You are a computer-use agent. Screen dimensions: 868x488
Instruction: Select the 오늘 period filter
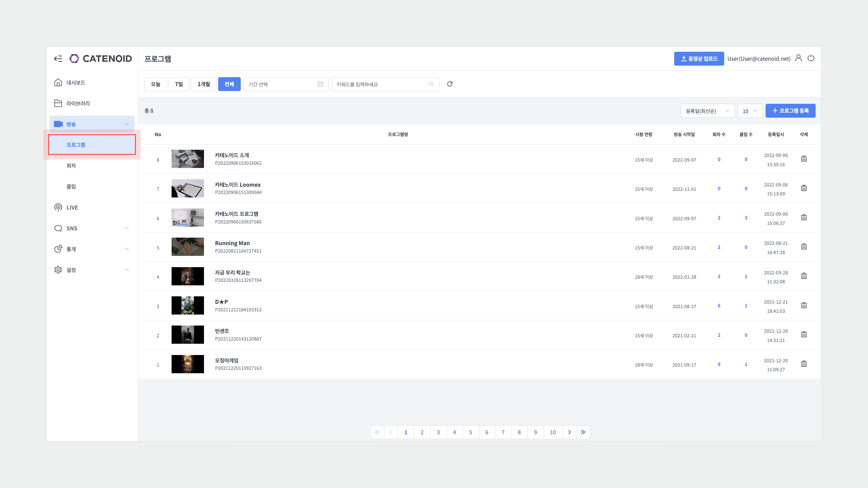155,84
